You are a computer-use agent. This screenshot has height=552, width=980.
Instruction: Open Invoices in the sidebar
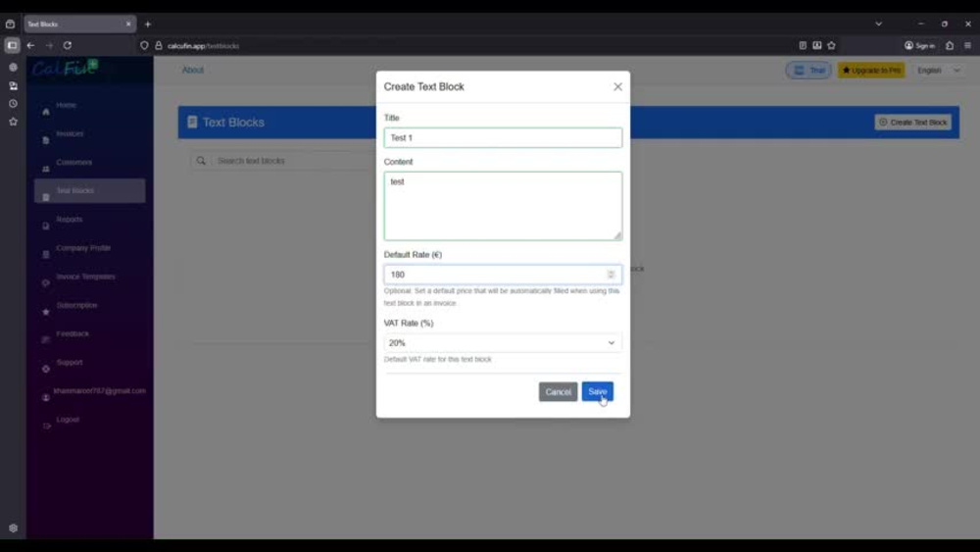(x=70, y=133)
